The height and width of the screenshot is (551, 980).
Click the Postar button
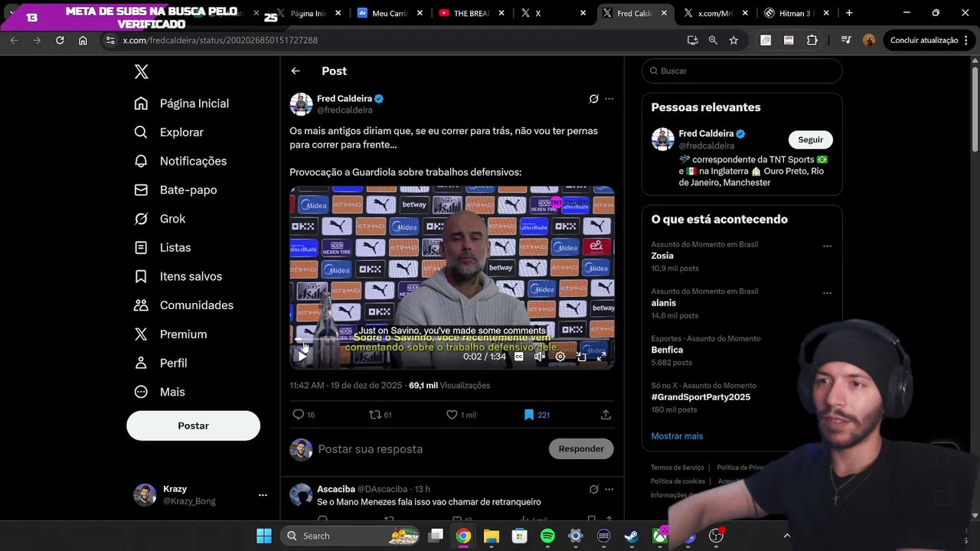(193, 425)
